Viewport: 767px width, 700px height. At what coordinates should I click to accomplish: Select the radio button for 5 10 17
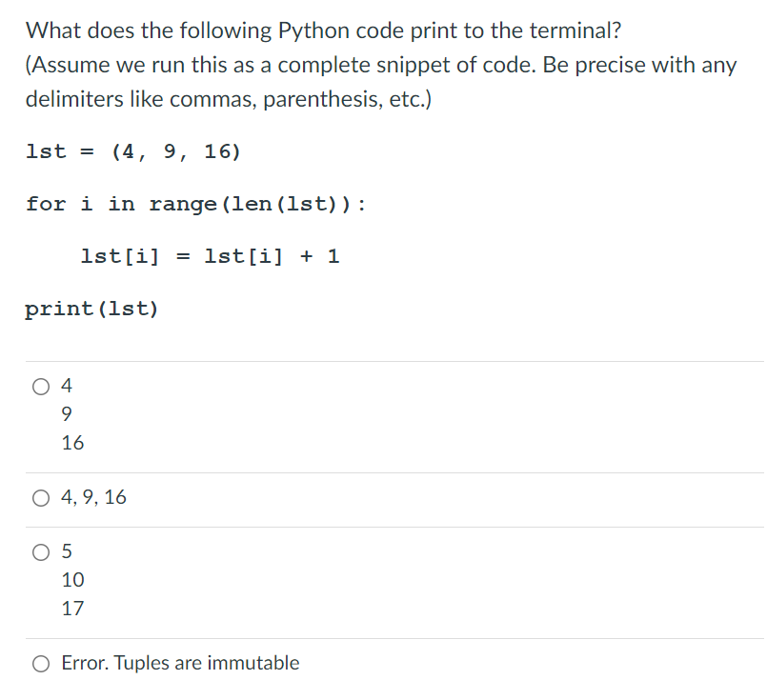coord(41,552)
